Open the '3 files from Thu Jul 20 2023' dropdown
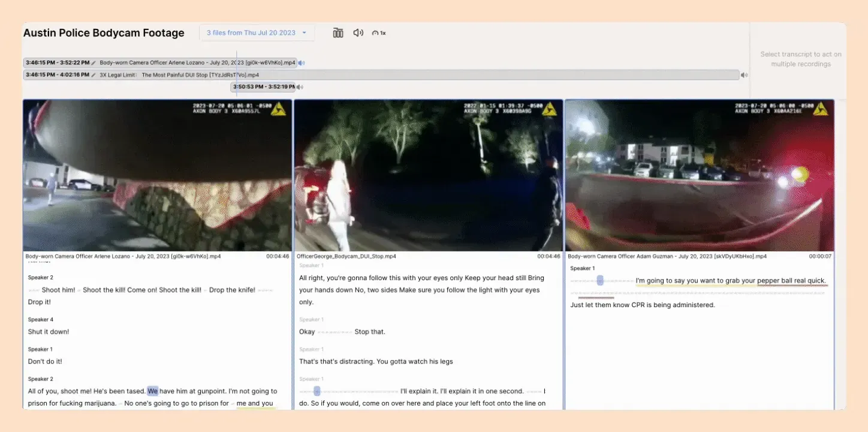This screenshot has height=432, width=868. (257, 33)
